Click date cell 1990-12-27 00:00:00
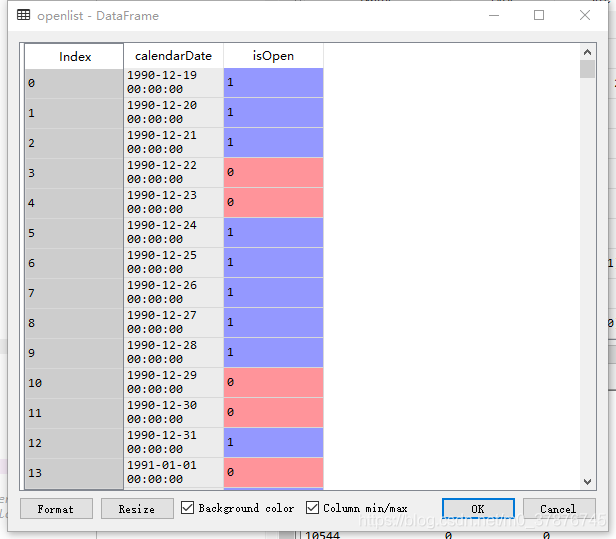616x539 pixels. 174,322
